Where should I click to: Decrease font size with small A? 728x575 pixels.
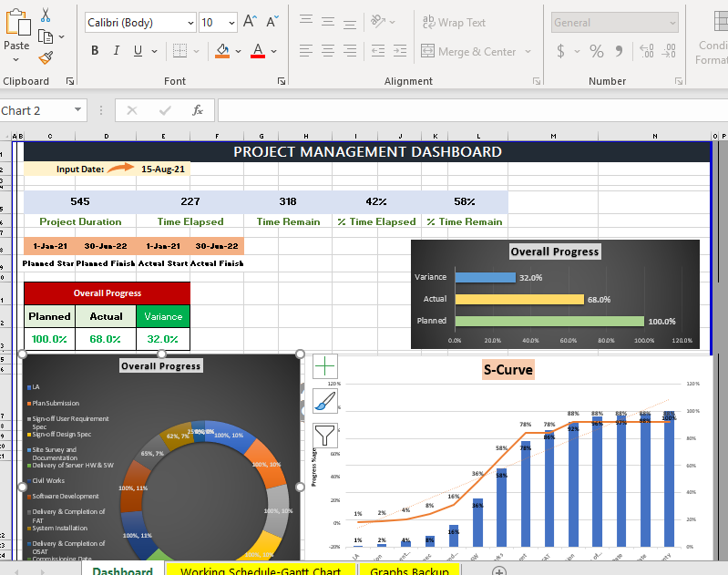[272, 21]
